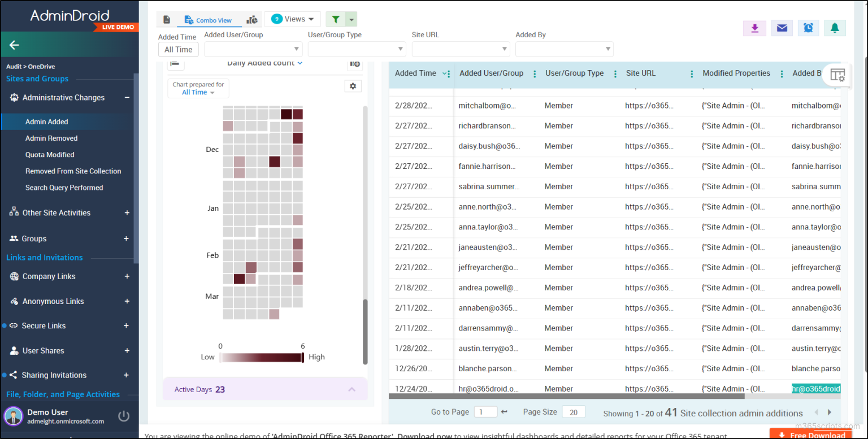Open the column chooser icon on the table

tap(837, 75)
